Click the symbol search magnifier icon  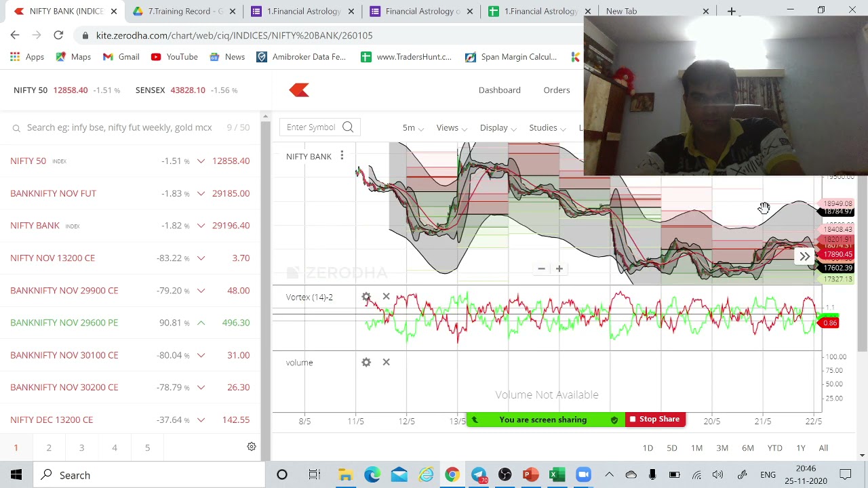pyautogui.click(x=348, y=127)
